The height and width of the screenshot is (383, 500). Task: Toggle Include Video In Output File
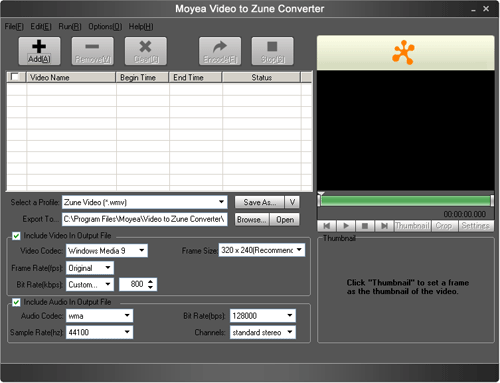point(16,236)
